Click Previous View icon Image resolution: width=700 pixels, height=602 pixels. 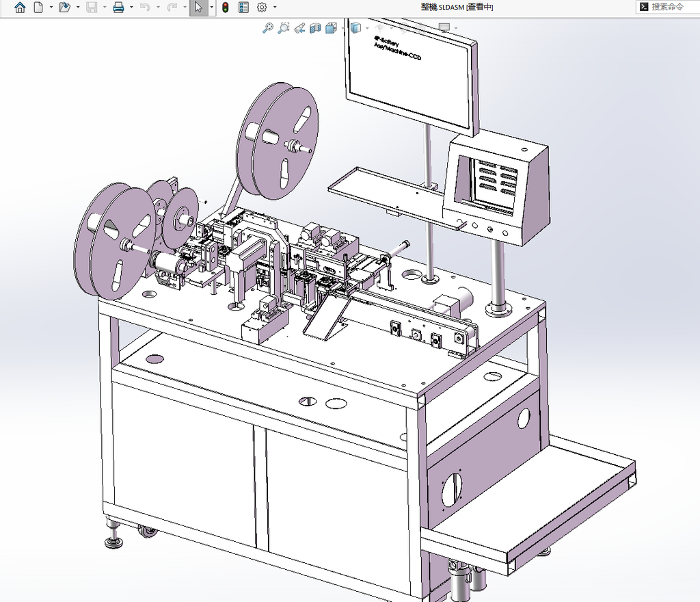(x=299, y=28)
